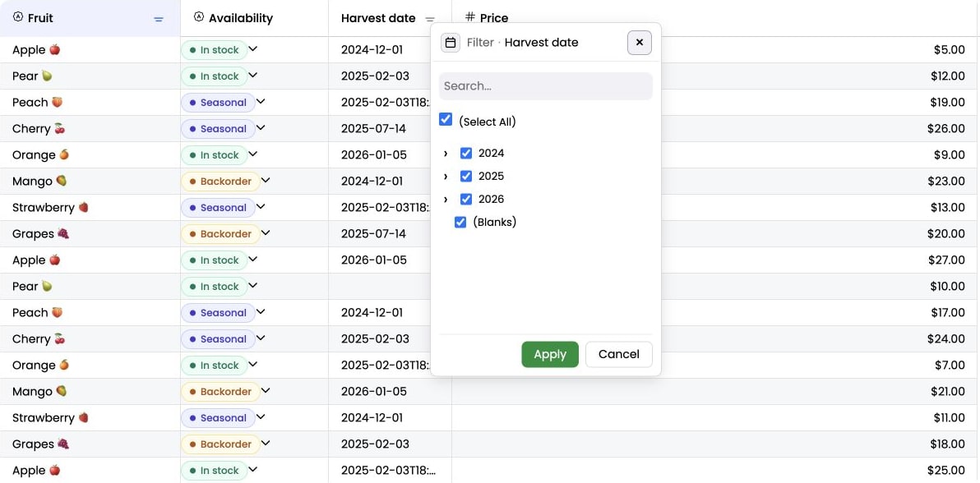Select the In stock badge in the $5.00 row
The width and height of the screenshot is (980, 483).
[x=215, y=50]
